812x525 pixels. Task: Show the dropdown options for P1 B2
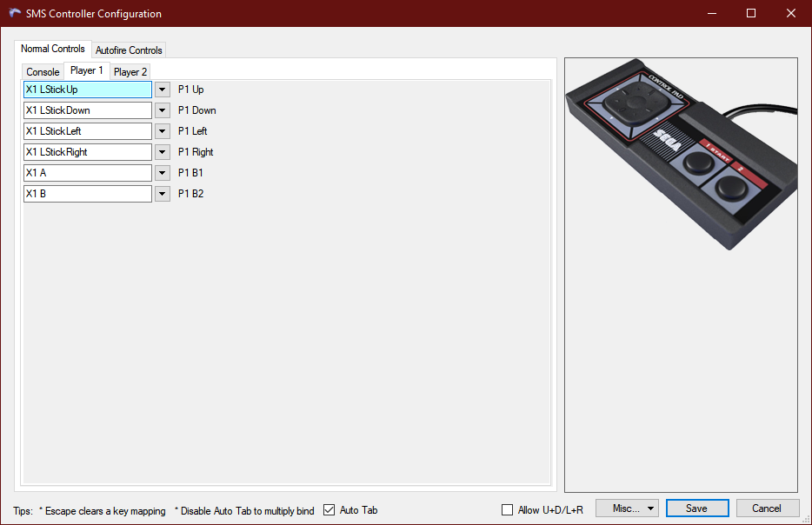[x=162, y=194]
